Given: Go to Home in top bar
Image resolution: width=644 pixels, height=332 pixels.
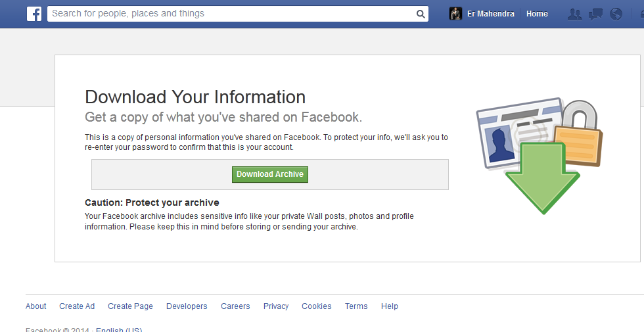Looking at the screenshot, I should point(537,14).
